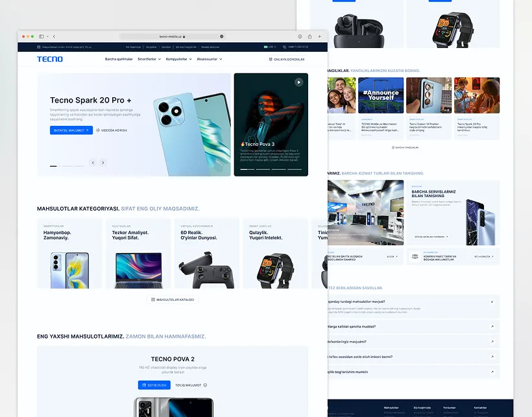The image size is (532, 417).
Task: Toggle the browser sidebar icon
Action: point(42,36)
